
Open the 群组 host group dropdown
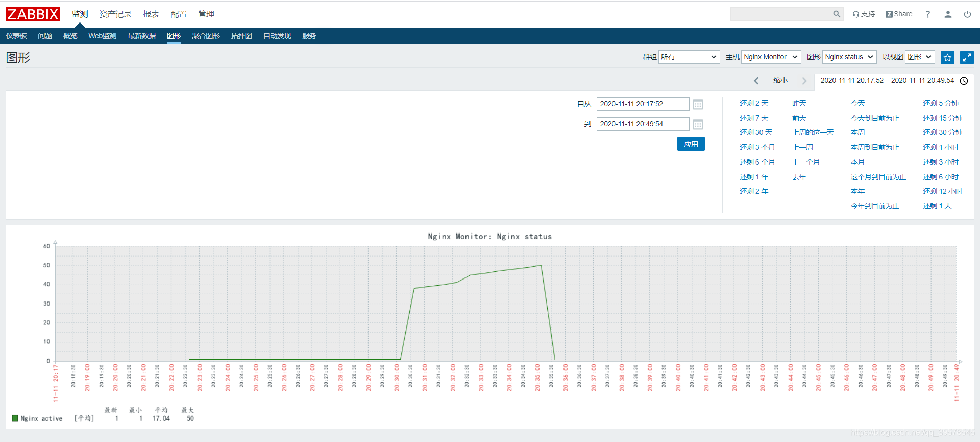(689, 57)
